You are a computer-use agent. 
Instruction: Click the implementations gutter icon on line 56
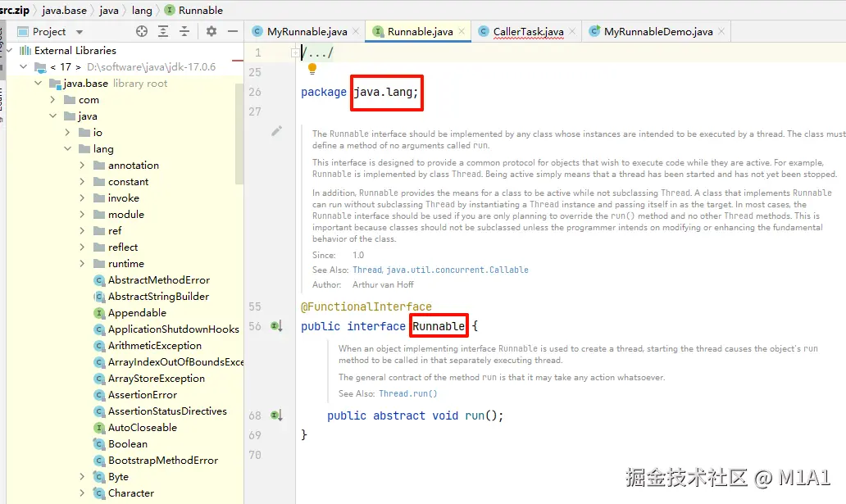[276, 326]
